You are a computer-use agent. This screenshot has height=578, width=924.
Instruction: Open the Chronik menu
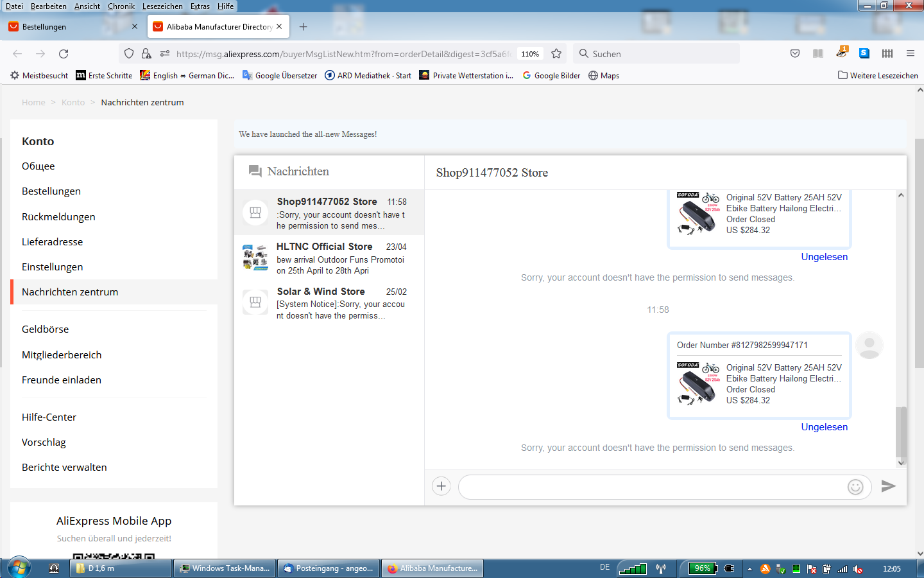(121, 6)
